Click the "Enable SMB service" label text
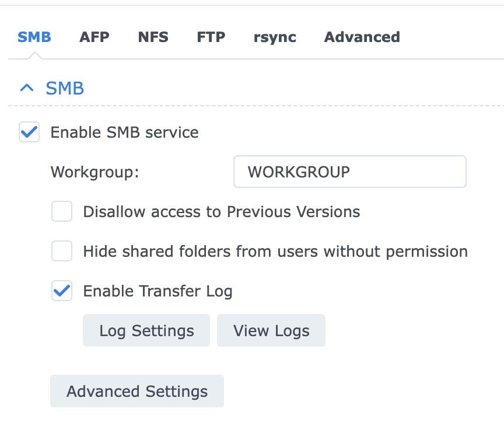The width and height of the screenshot is (504, 426). [124, 132]
